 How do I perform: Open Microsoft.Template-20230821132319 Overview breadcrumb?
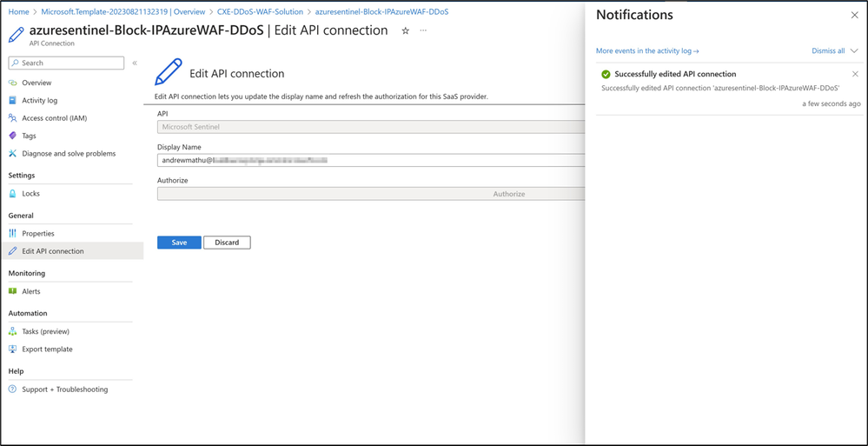(123, 11)
